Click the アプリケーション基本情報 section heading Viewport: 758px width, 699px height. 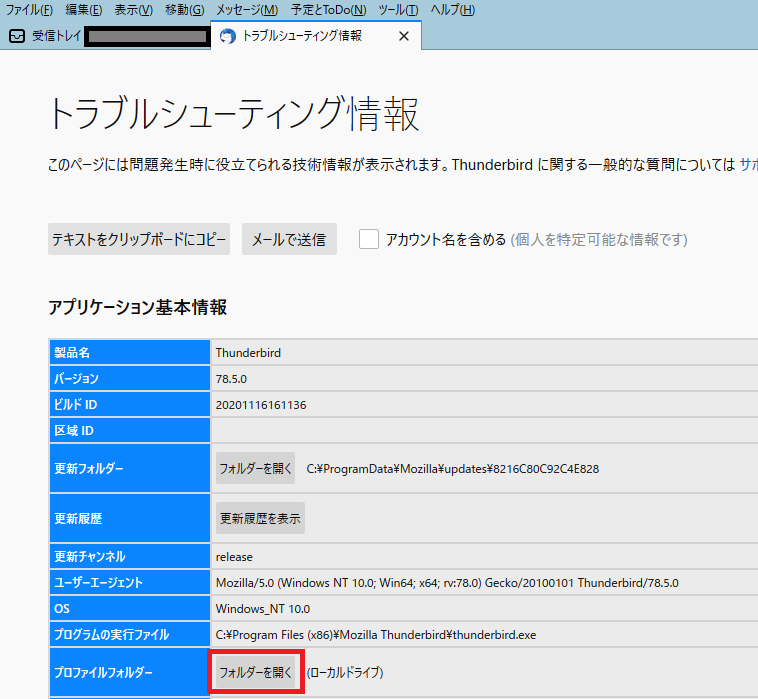click(137, 307)
